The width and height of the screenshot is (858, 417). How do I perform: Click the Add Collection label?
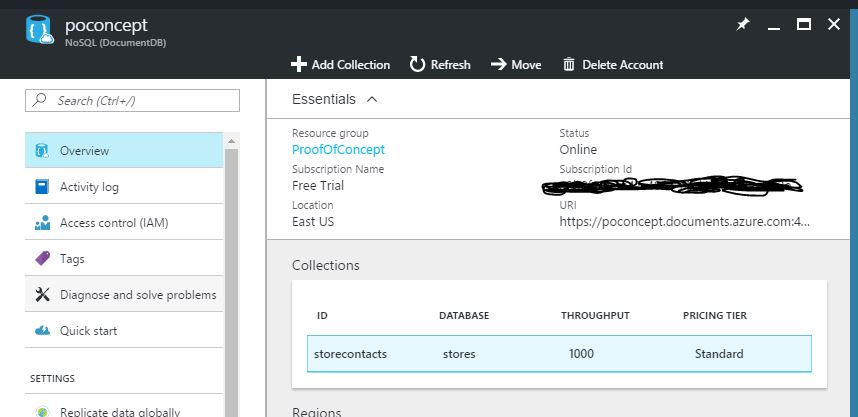[351, 65]
